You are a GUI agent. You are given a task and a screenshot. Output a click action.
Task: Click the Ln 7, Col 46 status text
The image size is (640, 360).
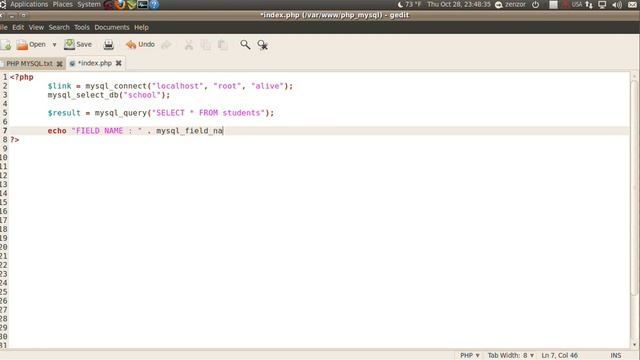[559, 356]
